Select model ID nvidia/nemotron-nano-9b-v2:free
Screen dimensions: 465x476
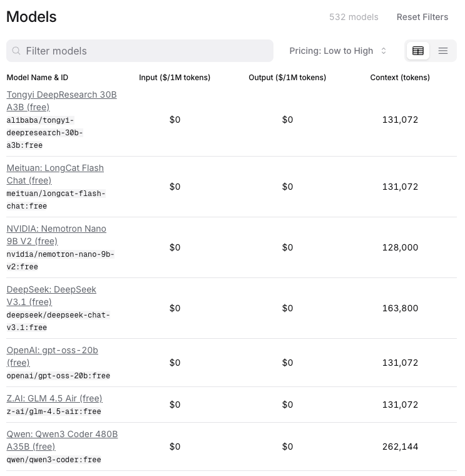coord(60,261)
